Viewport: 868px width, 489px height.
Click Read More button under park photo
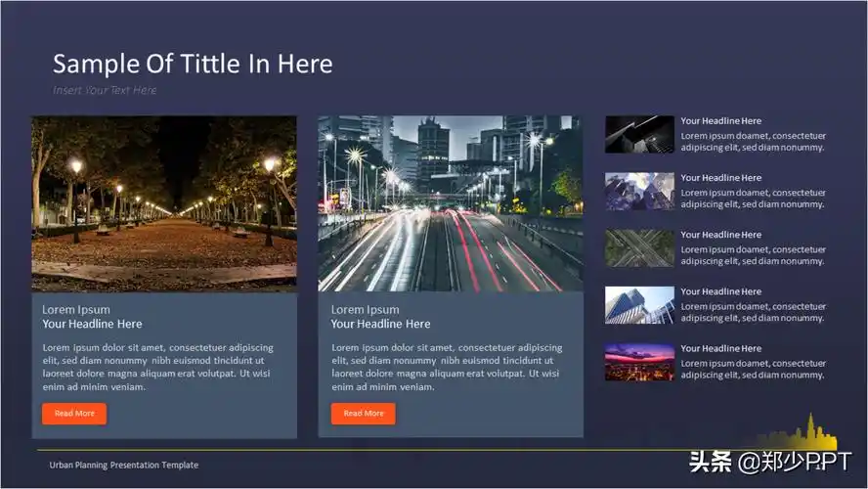click(74, 414)
